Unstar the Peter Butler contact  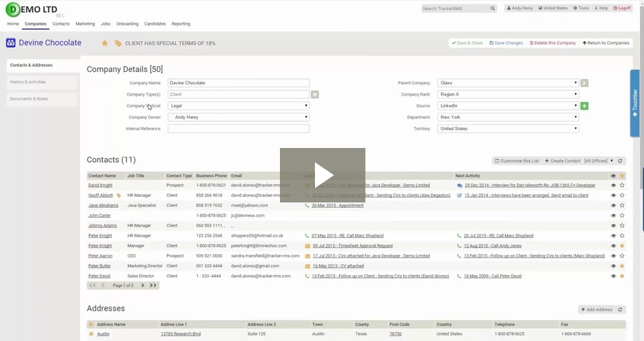[622, 266]
